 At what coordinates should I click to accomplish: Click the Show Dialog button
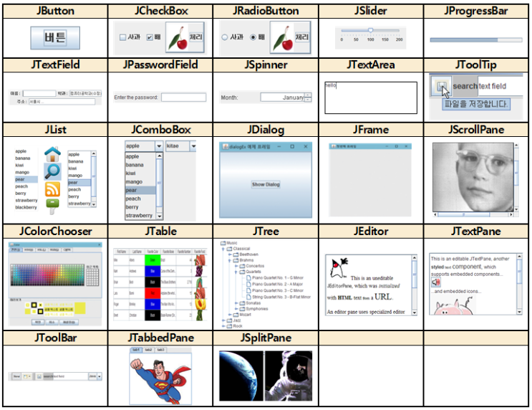click(266, 184)
